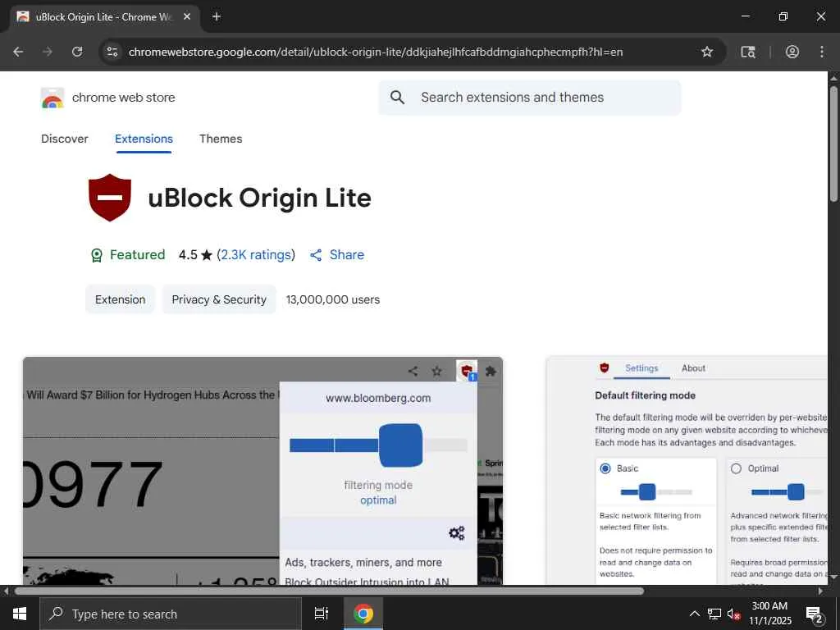This screenshot has height=630, width=840.
Task: Click the Featured badge icon
Action: (x=97, y=255)
